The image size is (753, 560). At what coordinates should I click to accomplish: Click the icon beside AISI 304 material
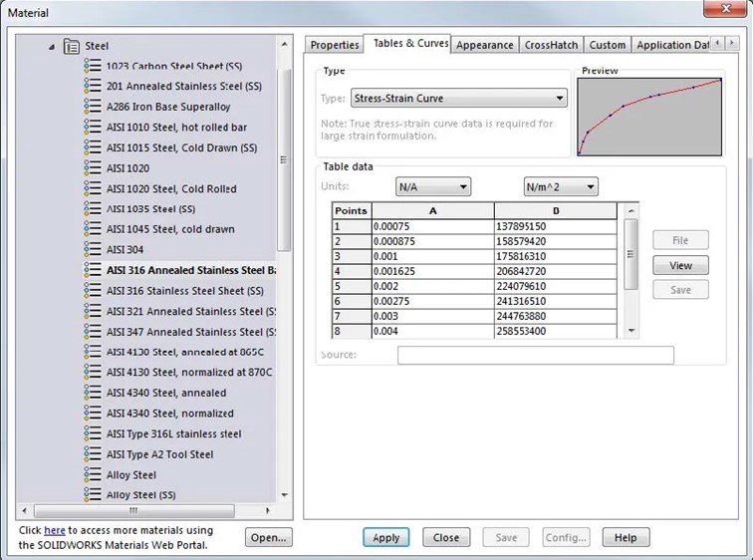[x=92, y=250]
